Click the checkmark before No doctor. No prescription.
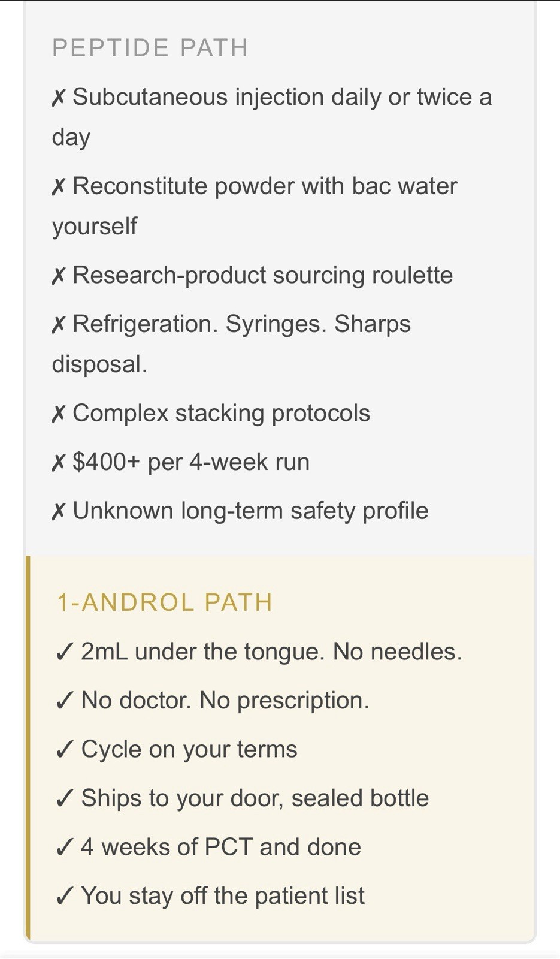Screen dimensions: 560x959 65,700
